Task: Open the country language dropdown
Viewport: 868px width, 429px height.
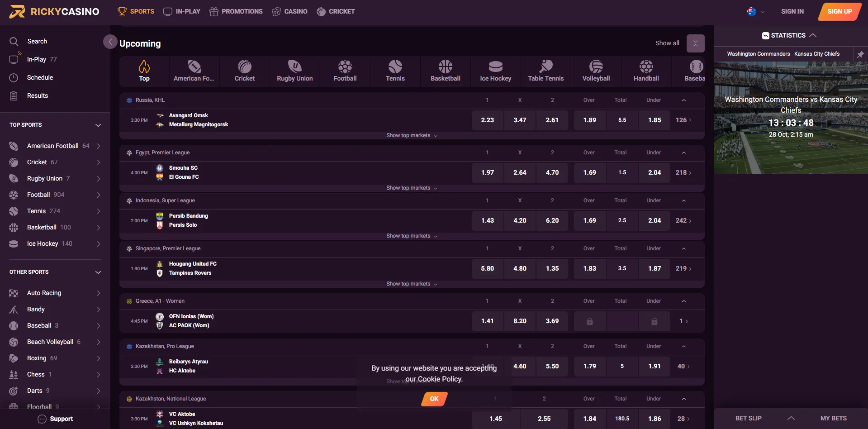Action: pyautogui.click(x=755, y=12)
